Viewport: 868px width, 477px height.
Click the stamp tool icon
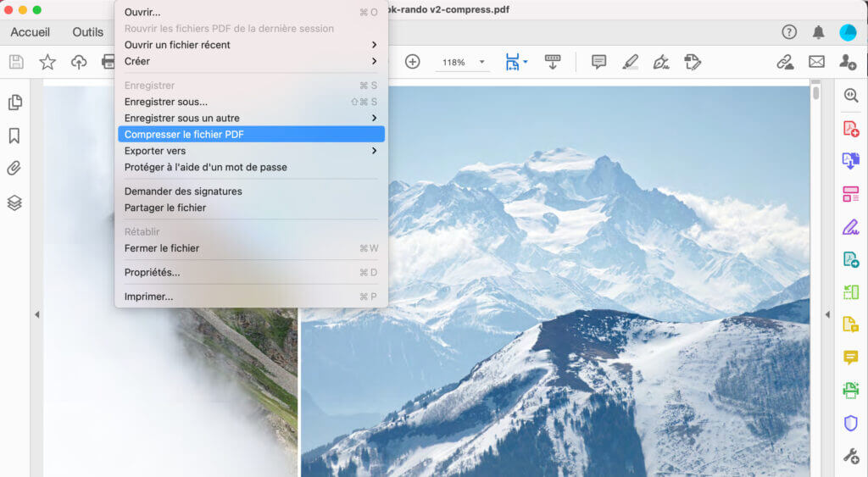click(x=693, y=62)
